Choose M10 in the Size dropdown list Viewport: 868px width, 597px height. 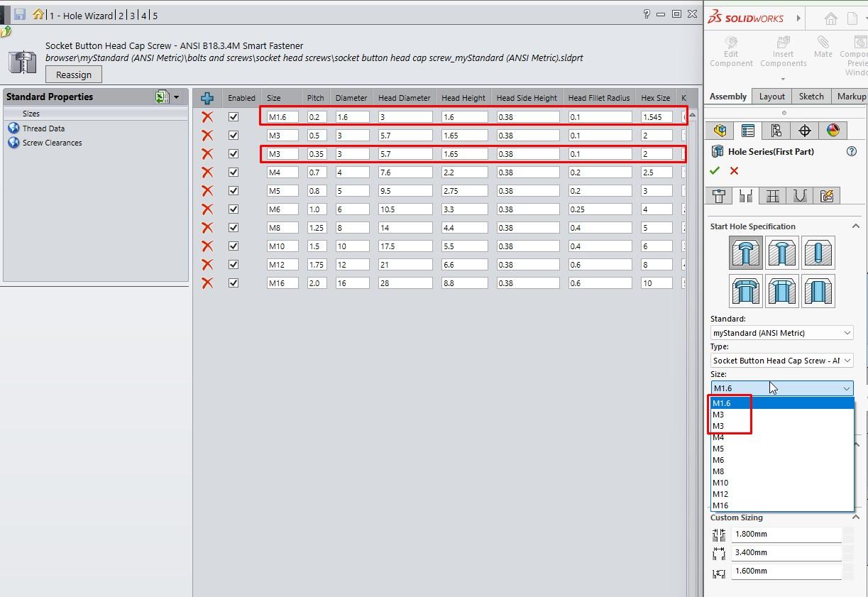click(782, 483)
